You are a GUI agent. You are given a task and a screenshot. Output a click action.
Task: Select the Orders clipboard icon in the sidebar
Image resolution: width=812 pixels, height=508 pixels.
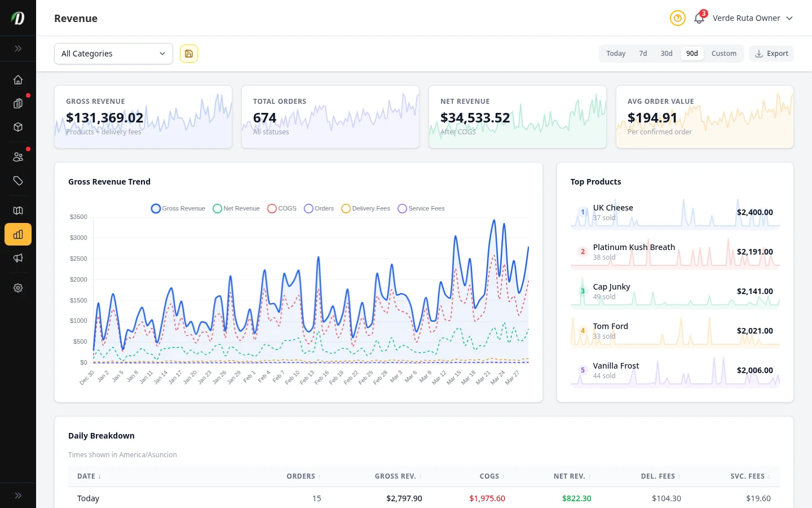[x=18, y=103]
